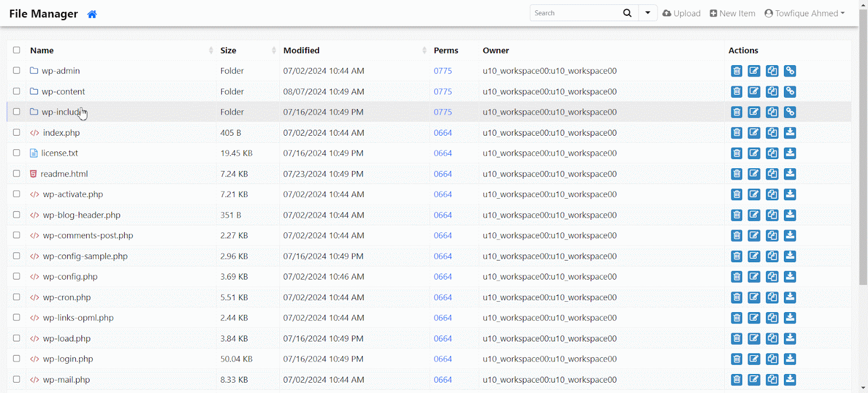
Task: Rename wp-includes with the edit icon
Action: [754, 112]
